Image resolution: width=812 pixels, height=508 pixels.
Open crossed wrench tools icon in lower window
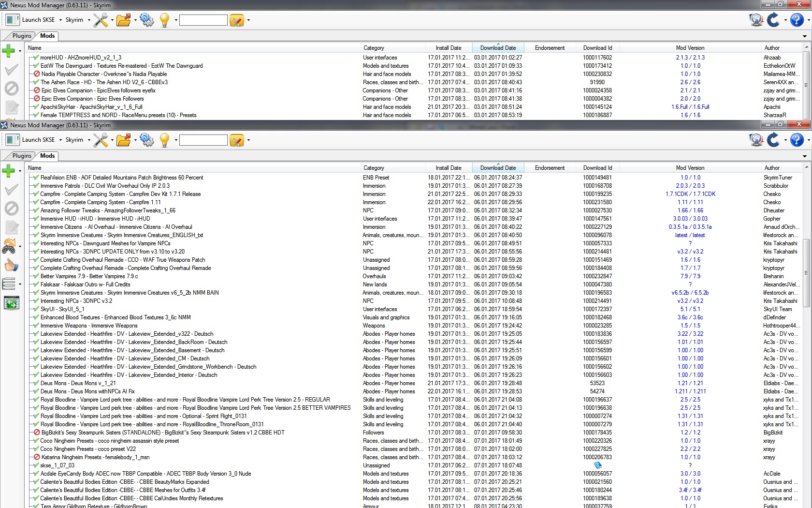pyautogui.click(x=101, y=140)
